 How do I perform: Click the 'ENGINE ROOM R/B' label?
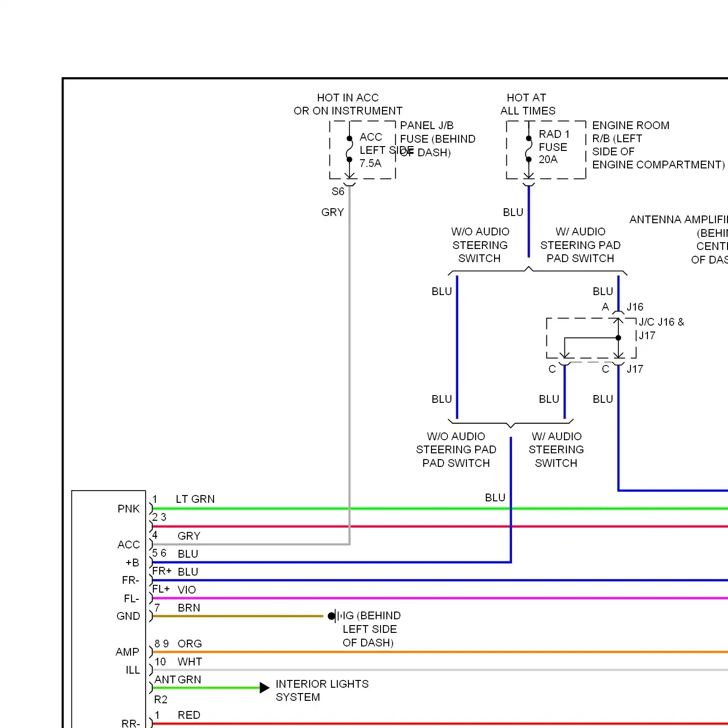point(659,145)
